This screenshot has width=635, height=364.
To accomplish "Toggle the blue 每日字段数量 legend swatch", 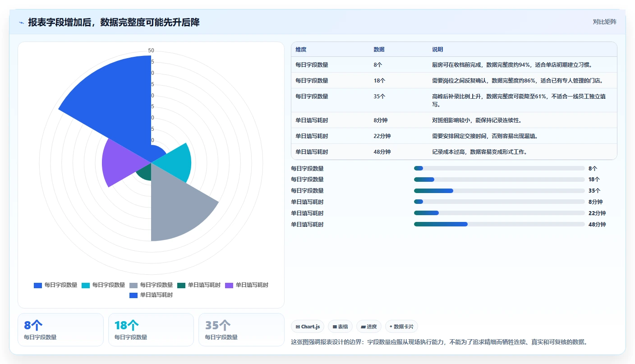I will tap(38, 285).
